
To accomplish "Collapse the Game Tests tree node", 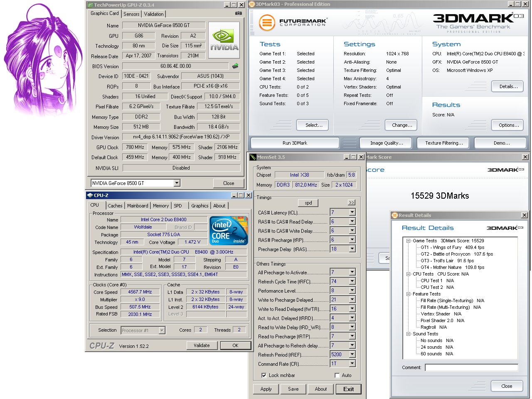I will pyautogui.click(x=408, y=241).
